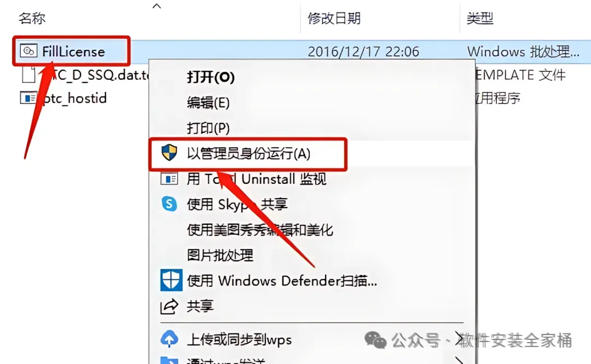Click the Windows Defender shield icon
Image resolution: width=591 pixels, height=364 pixels.
point(171,280)
